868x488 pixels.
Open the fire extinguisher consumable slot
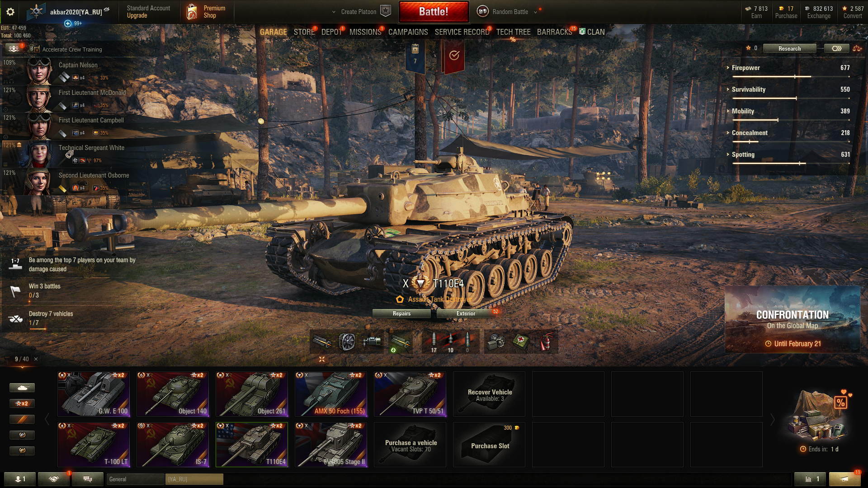(x=546, y=342)
